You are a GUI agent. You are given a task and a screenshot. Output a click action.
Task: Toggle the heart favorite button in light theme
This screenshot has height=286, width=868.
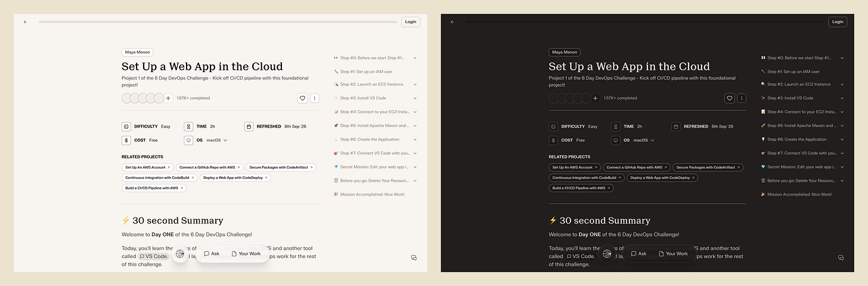303,98
